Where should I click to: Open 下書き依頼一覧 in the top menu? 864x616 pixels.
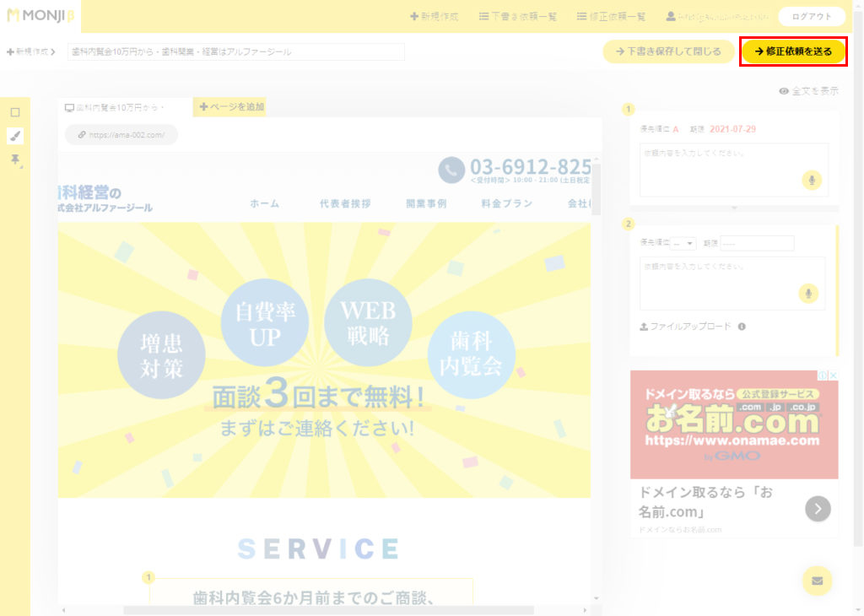(516, 16)
